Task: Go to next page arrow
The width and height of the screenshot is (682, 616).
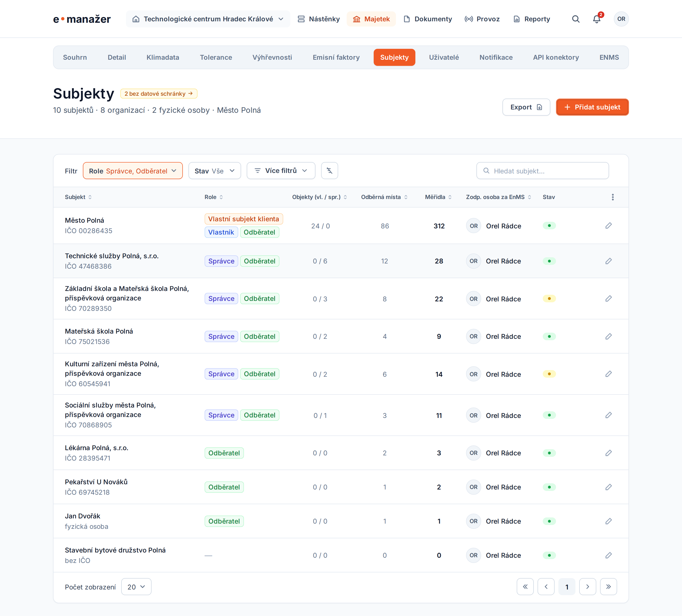Action: pos(588,587)
